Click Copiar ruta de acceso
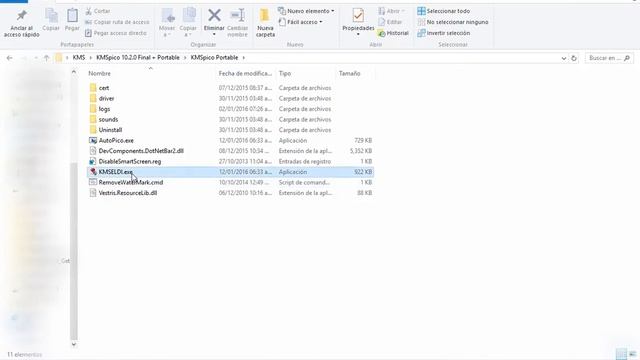The width and height of the screenshot is (640, 360). tap(117, 22)
